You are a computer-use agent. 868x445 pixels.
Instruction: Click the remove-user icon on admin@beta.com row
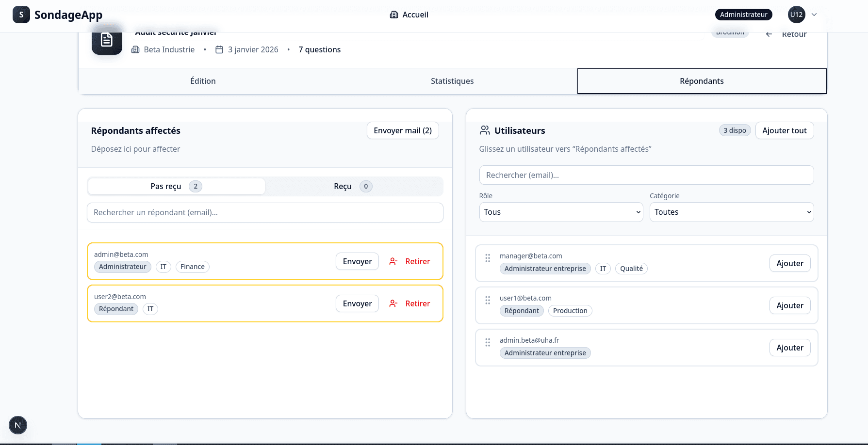click(x=393, y=261)
